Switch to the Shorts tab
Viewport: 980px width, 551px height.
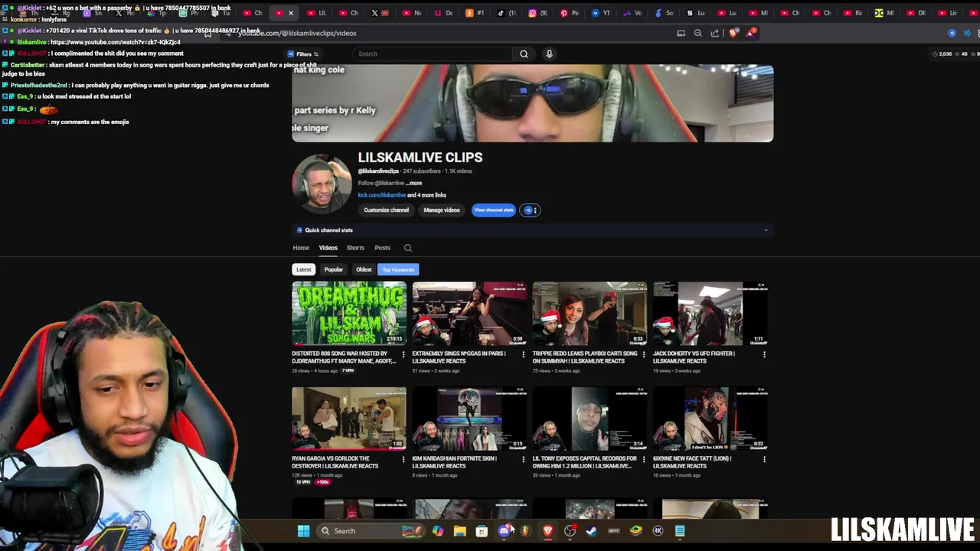click(355, 248)
